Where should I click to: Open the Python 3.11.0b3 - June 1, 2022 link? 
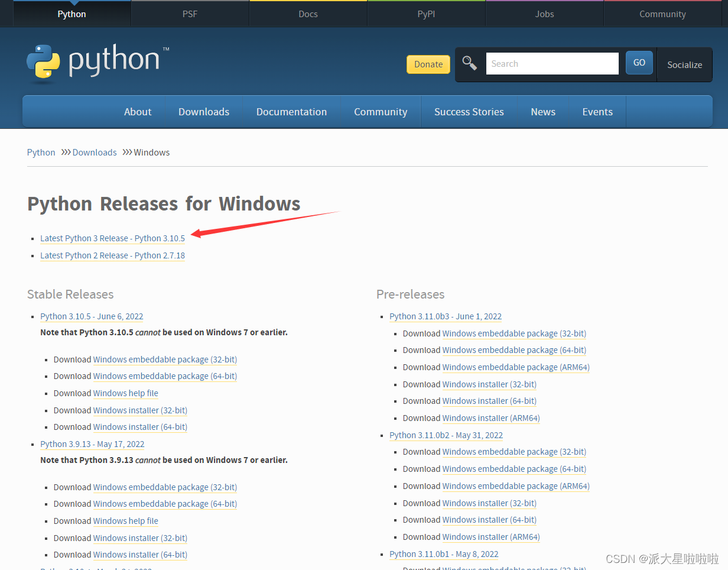click(x=446, y=316)
